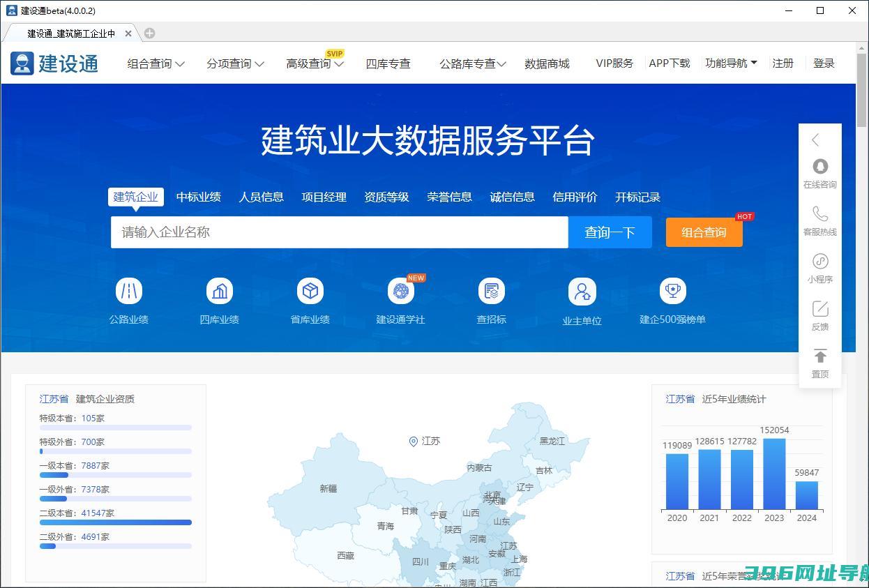Click the 一级本省 7887家 value
Viewport: 869px width, 588px height.
(x=95, y=466)
